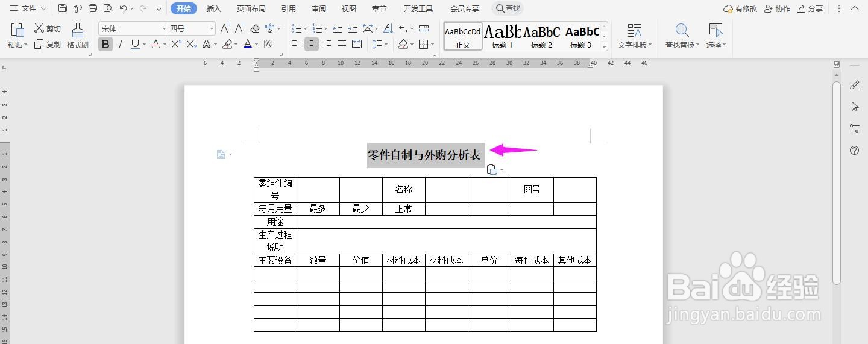Click the 有修改 status button

coord(740,8)
